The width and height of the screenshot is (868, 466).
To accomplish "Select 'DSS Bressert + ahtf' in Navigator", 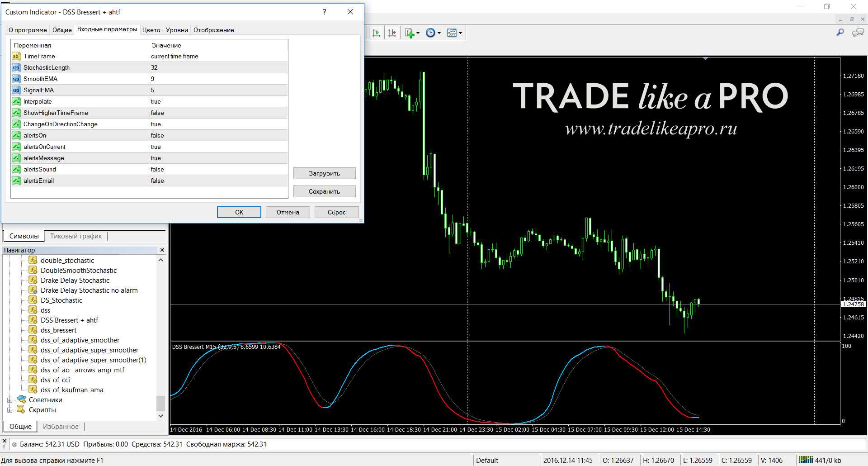I will [x=69, y=320].
